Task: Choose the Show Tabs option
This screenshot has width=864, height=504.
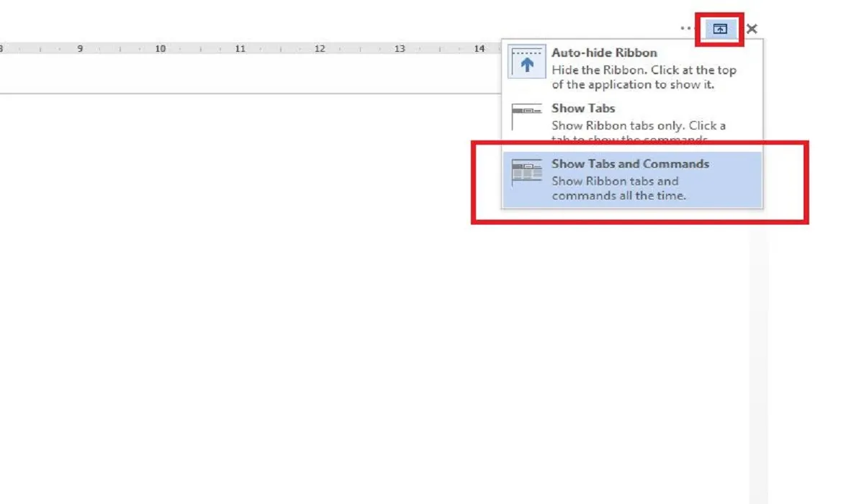Action: [631, 122]
